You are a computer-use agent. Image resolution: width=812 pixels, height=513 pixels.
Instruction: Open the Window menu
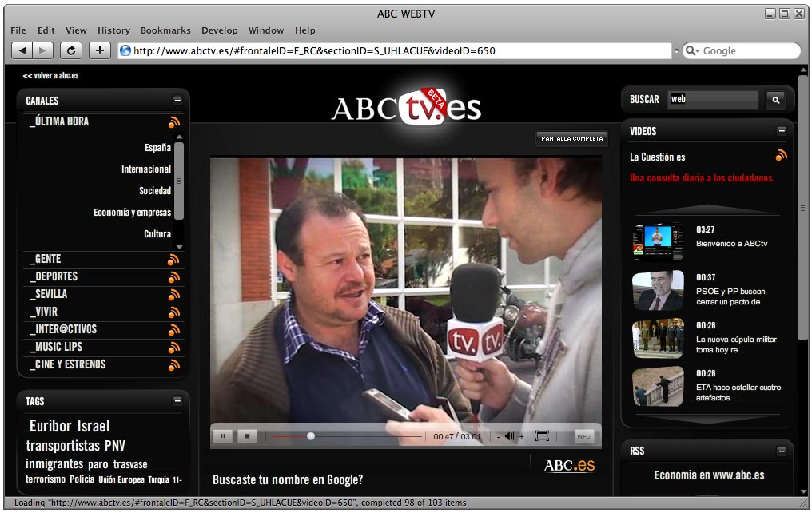[266, 30]
